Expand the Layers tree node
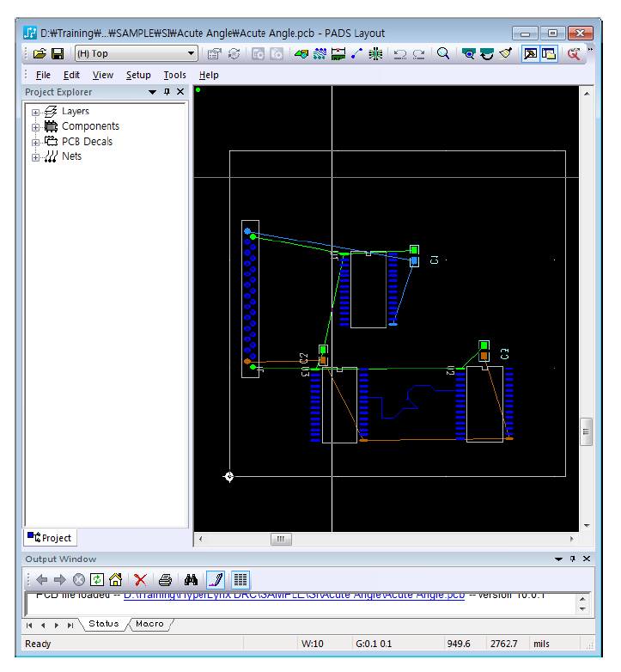The image size is (621, 672). point(36,112)
